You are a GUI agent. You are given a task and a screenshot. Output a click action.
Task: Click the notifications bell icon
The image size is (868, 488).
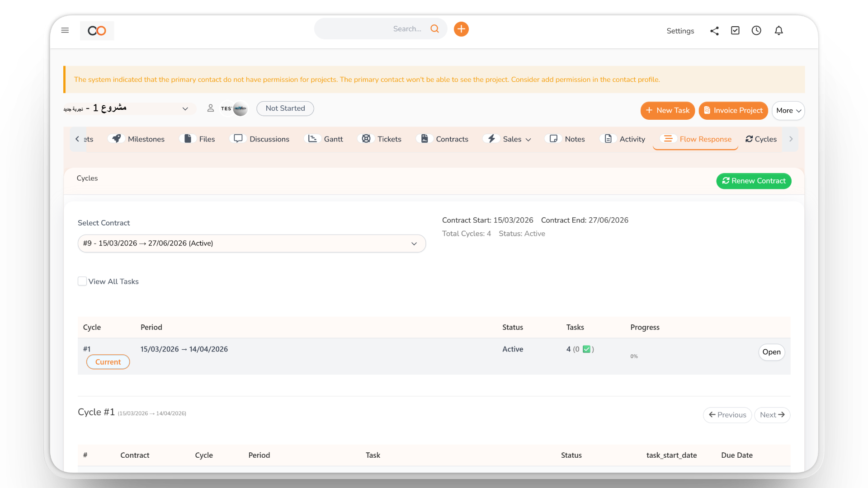pos(778,30)
